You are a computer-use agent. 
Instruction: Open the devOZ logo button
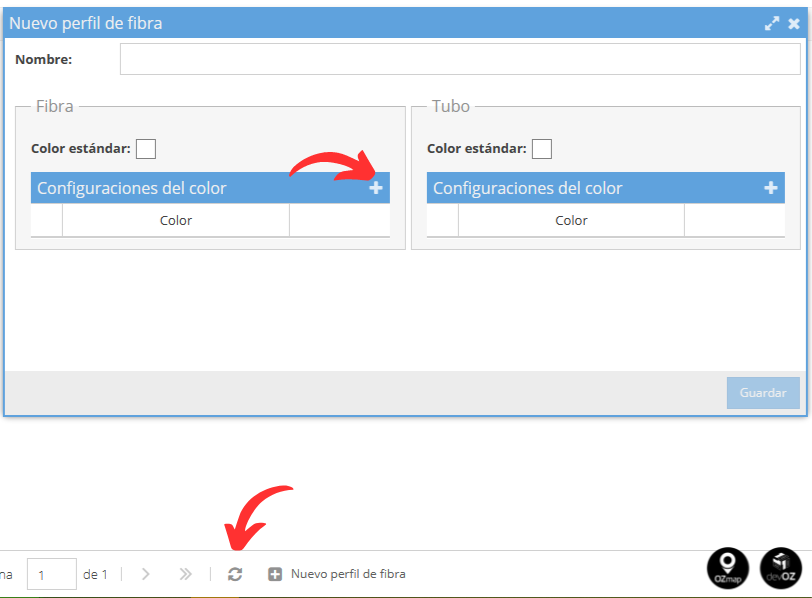pos(781,568)
